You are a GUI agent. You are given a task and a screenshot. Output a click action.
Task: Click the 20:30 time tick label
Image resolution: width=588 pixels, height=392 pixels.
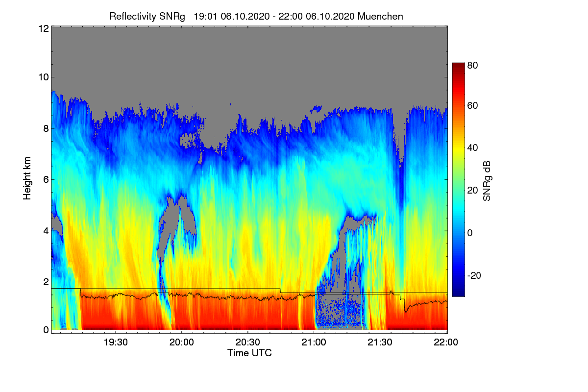(x=248, y=343)
